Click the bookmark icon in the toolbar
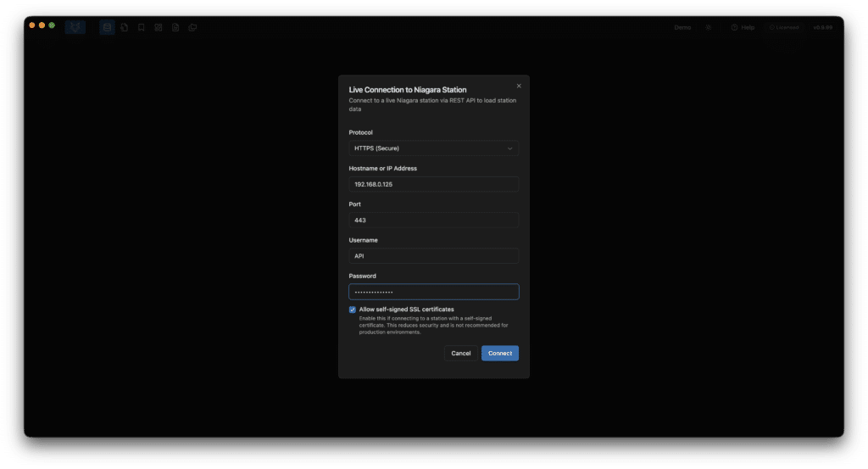 tap(142, 27)
